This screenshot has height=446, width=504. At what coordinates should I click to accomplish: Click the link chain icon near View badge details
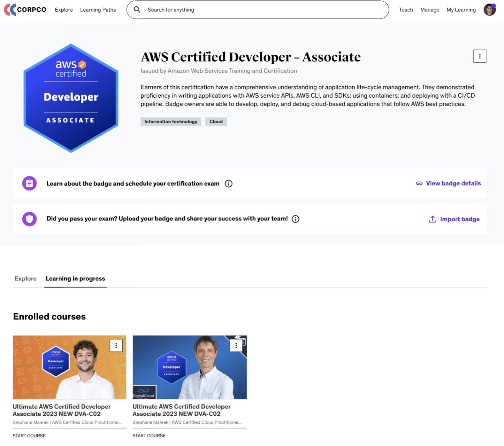[419, 183]
